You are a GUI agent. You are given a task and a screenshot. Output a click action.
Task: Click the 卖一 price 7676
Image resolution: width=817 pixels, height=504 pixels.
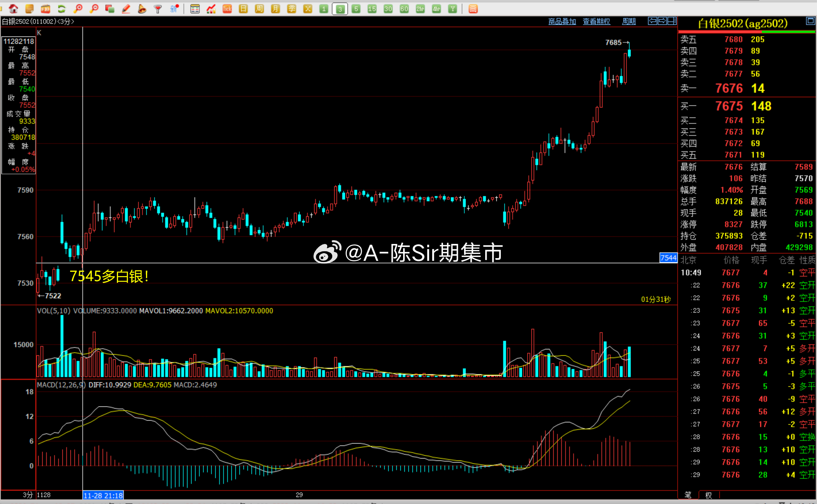pos(729,88)
